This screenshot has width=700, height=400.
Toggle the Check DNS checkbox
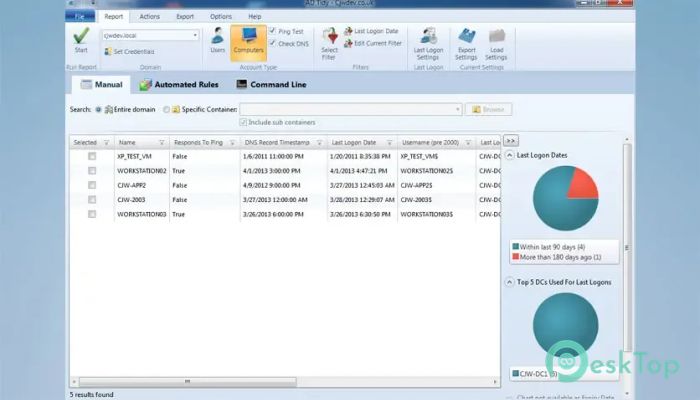point(272,43)
